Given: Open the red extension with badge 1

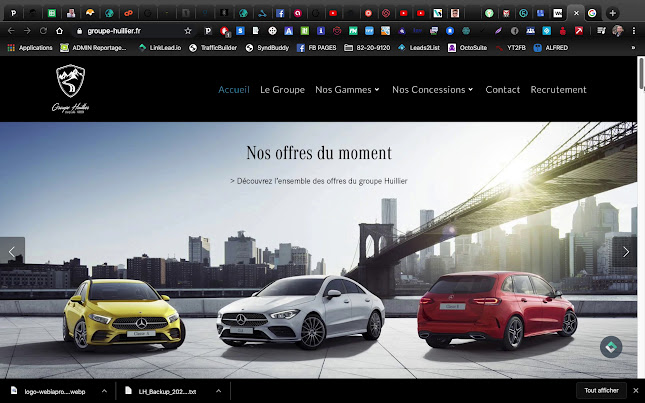Looking at the screenshot, I should coord(225,31).
